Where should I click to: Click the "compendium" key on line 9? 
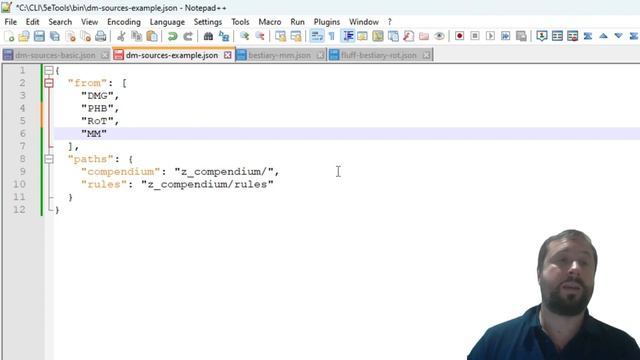120,172
